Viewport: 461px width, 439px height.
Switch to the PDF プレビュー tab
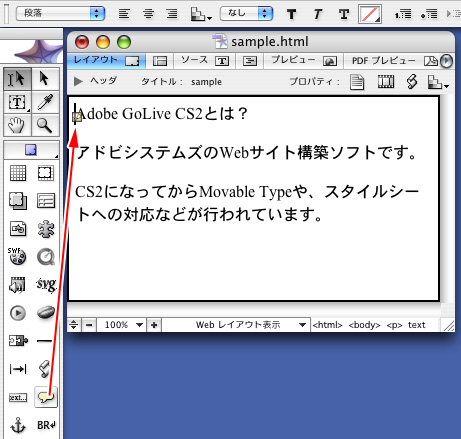tap(395, 61)
